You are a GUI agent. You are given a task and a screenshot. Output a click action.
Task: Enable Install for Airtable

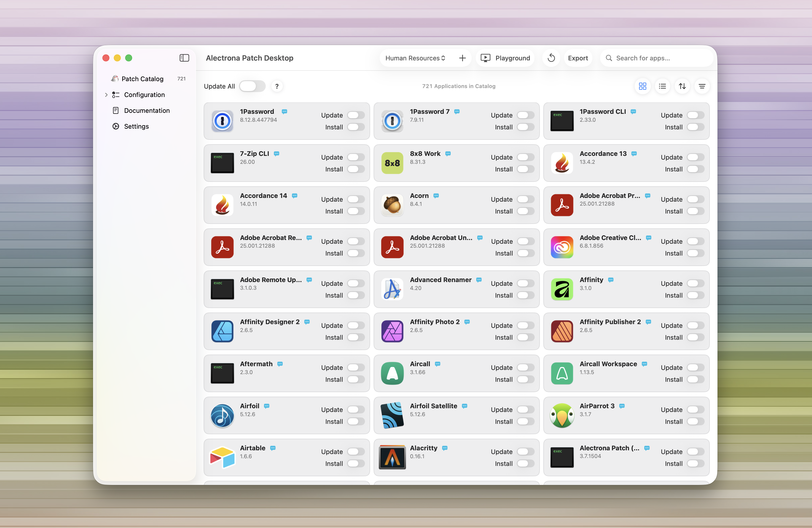tap(356, 463)
